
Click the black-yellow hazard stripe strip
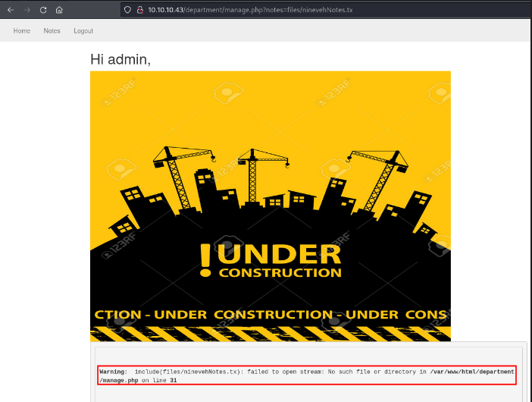click(270, 333)
